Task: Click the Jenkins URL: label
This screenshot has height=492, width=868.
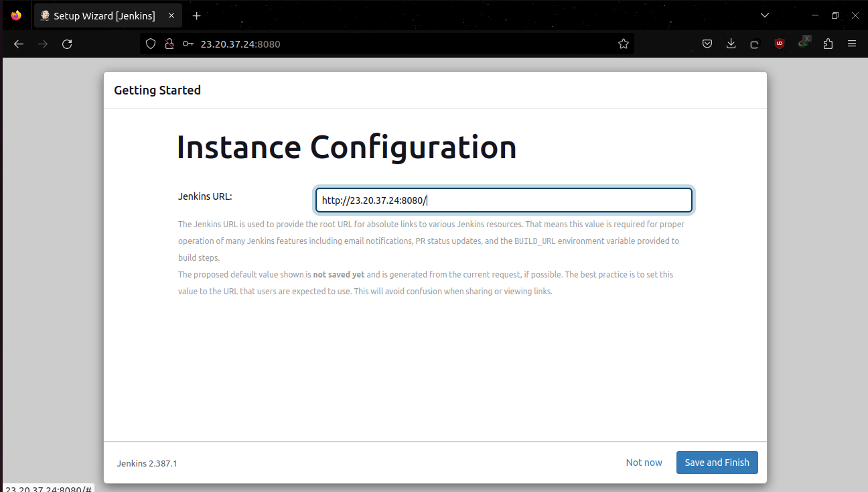Action: click(x=205, y=196)
